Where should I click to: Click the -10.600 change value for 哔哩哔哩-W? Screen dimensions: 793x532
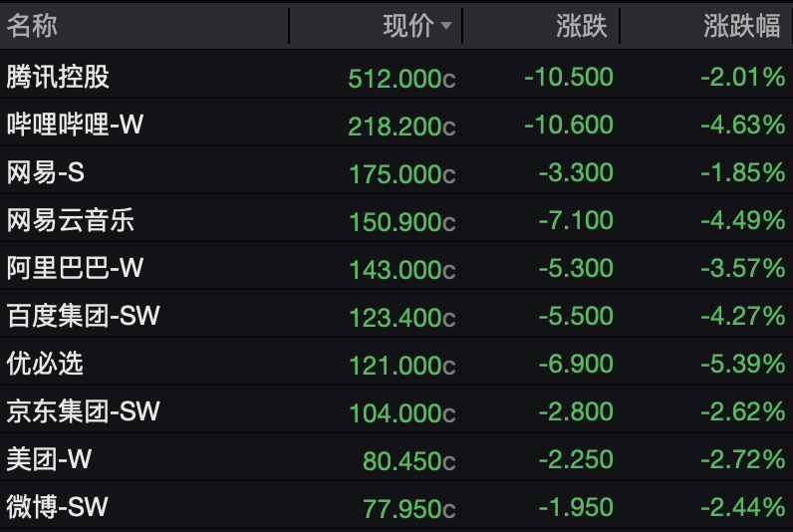569,126
